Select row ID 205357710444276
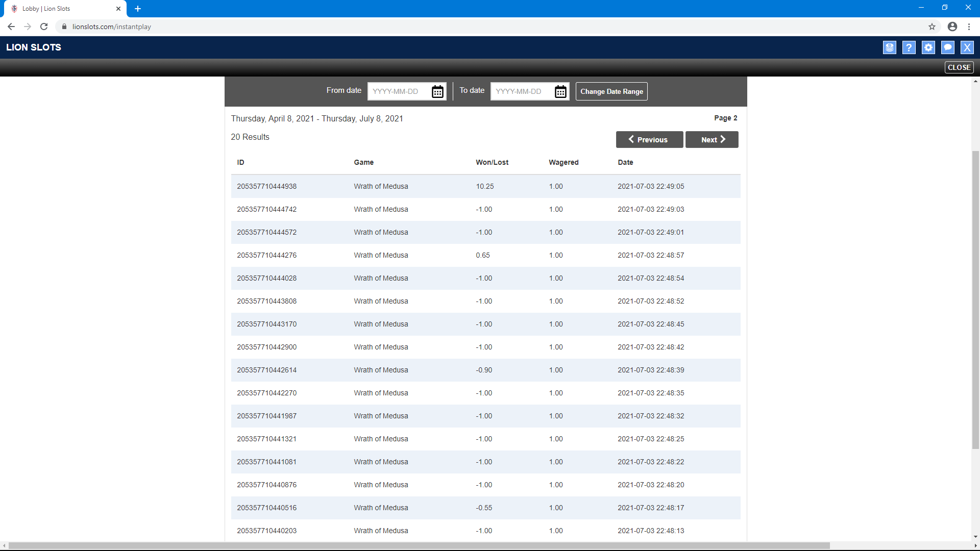The width and height of the screenshot is (980, 551). (485, 255)
